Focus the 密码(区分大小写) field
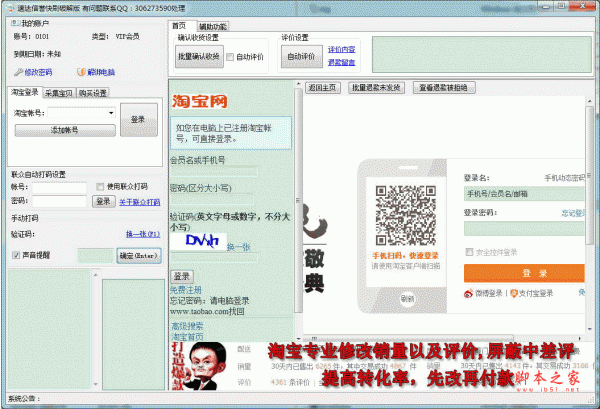 212,199
